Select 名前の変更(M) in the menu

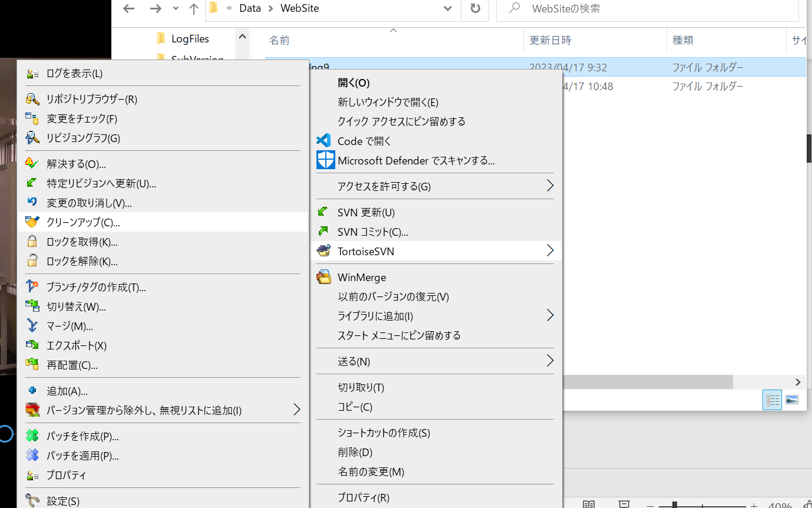pyautogui.click(x=372, y=471)
